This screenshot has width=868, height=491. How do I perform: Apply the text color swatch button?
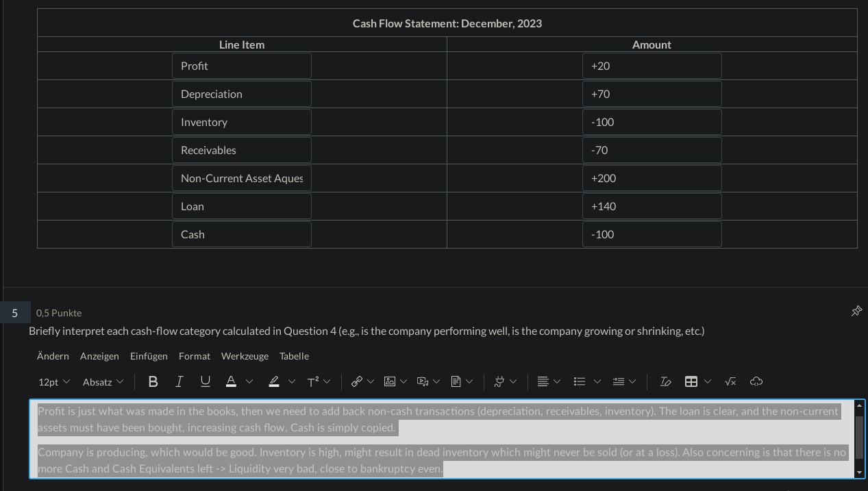(232, 381)
